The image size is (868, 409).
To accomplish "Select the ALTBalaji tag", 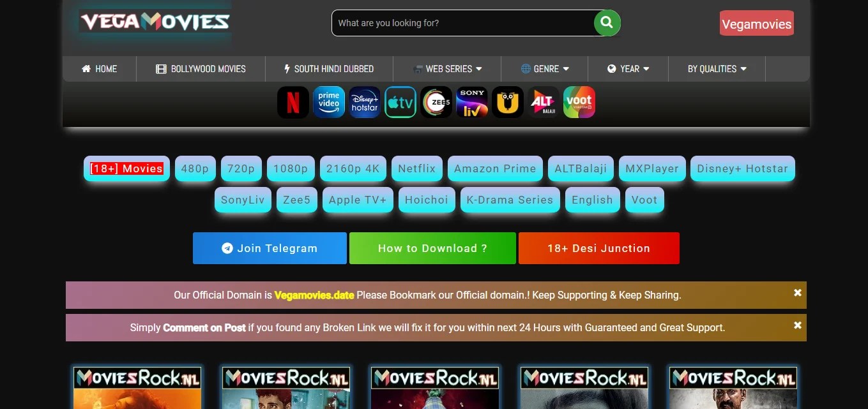I will pos(581,168).
